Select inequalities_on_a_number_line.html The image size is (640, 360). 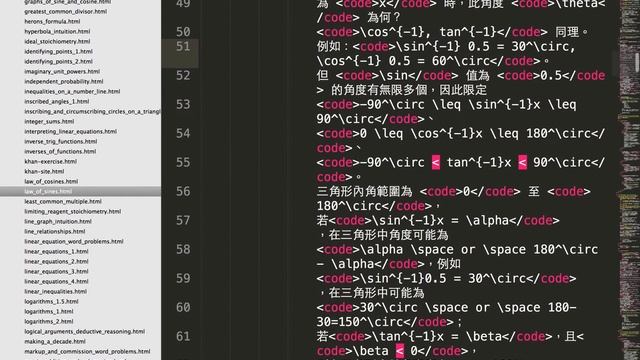[72, 91]
